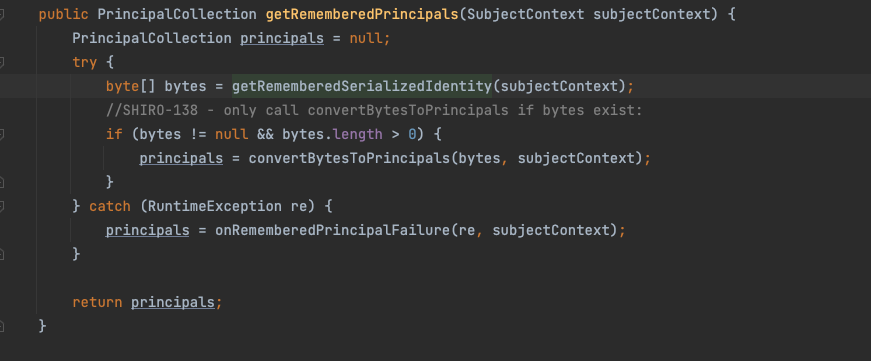Place cursor in the SHIRO-138 comment
This screenshot has width=871, height=361.
tap(374, 111)
